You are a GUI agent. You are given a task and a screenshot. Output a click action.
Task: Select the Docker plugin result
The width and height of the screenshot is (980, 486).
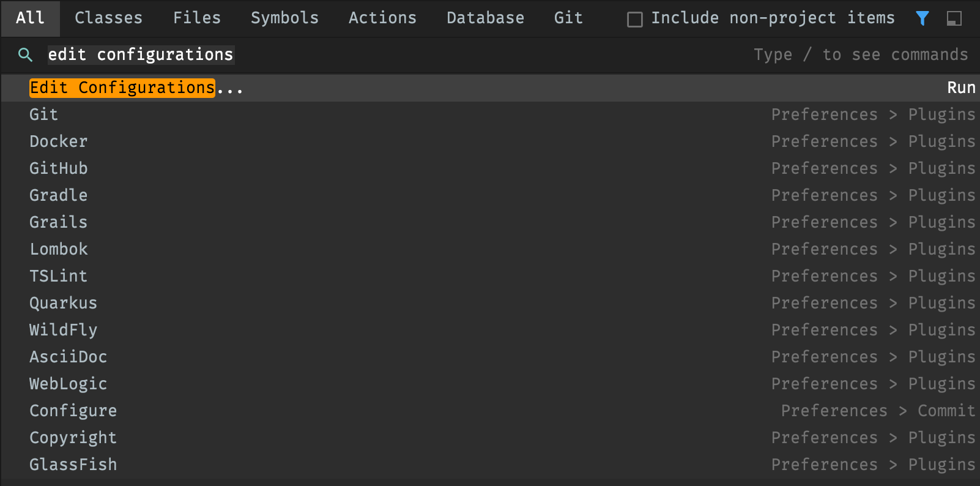click(x=490, y=142)
